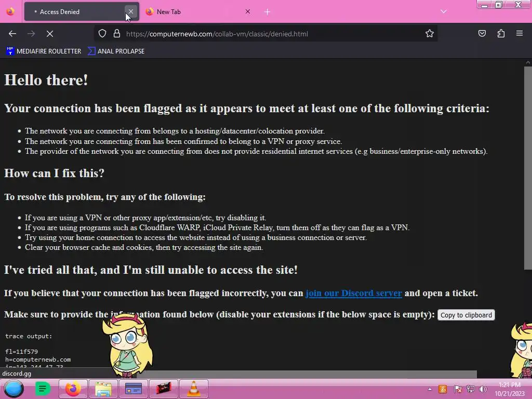Open the Start menu orb

pyautogui.click(x=14, y=389)
